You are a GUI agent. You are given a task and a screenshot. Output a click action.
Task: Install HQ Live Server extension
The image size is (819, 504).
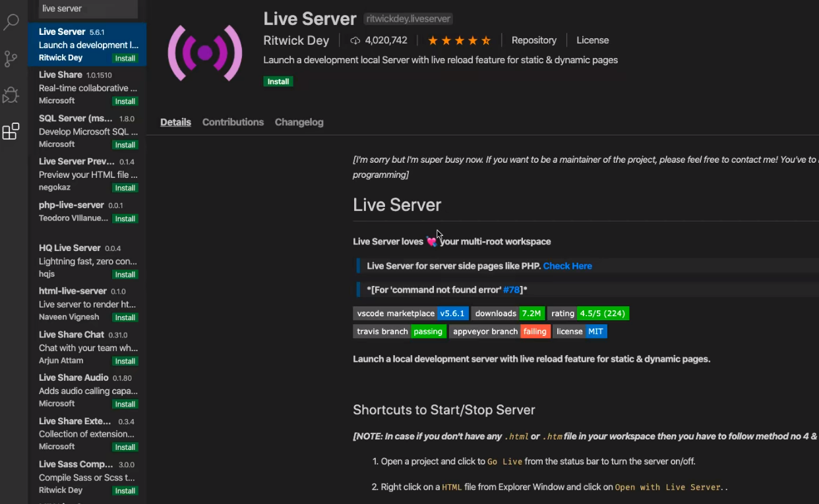(125, 275)
